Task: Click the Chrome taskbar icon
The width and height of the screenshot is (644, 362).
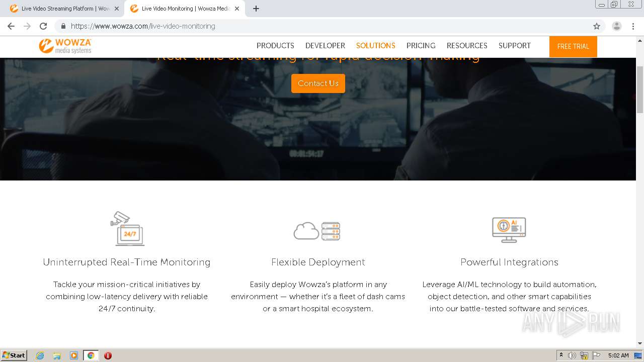Action: (91, 355)
